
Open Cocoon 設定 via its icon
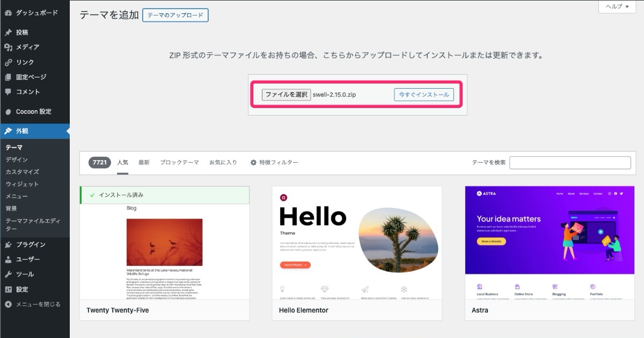point(8,111)
